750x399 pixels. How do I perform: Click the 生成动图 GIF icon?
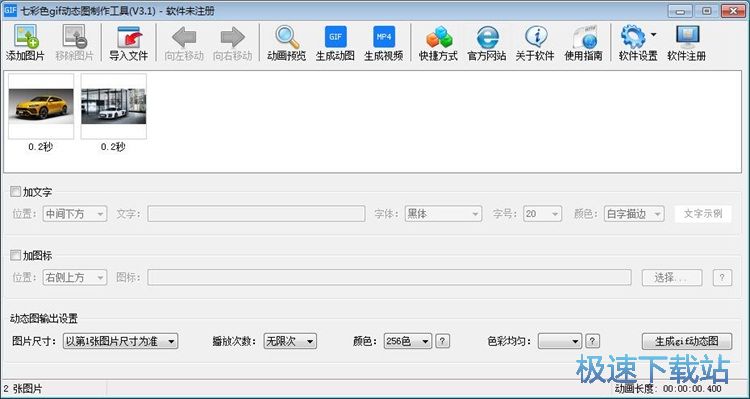click(x=335, y=37)
